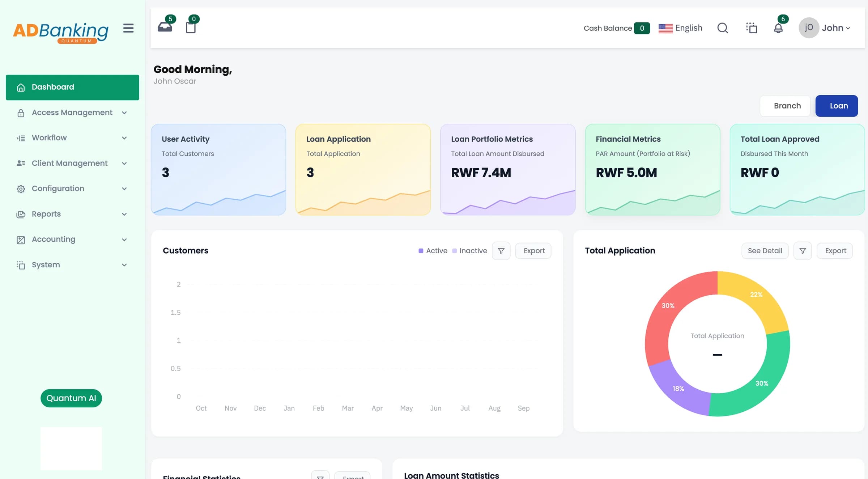Export the Total Application chart
The width and height of the screenshot is (868, 479).
[x=835, y=251]
